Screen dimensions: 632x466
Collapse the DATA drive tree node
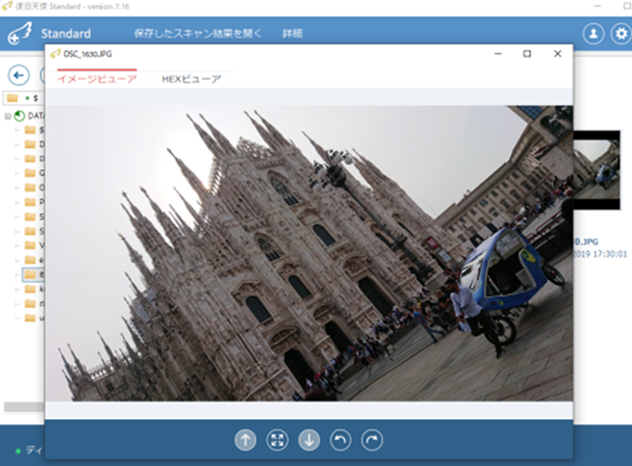pos(8,116)
